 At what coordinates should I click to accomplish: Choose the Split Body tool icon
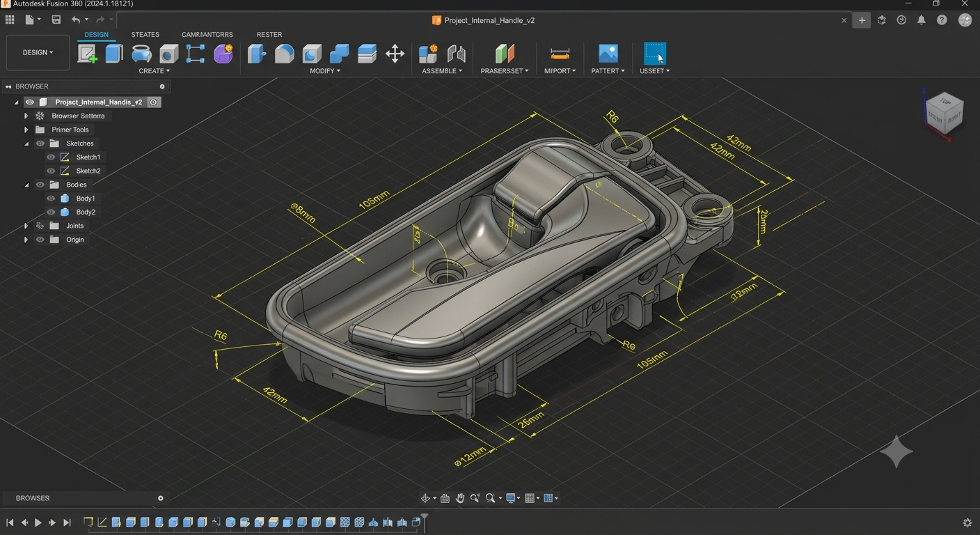click(x=367, y=54)
